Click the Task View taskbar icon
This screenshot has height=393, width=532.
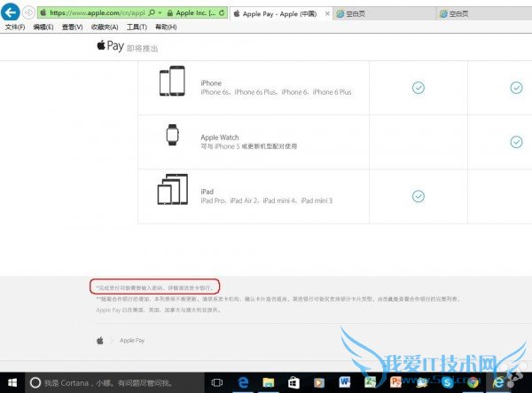[217, 383]
